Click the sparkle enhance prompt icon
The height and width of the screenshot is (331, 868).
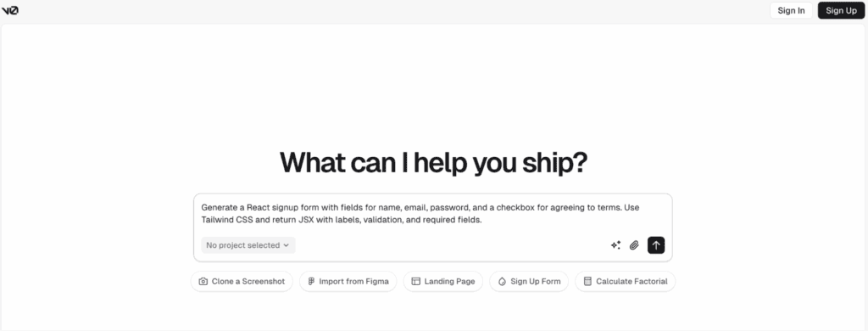615,245
